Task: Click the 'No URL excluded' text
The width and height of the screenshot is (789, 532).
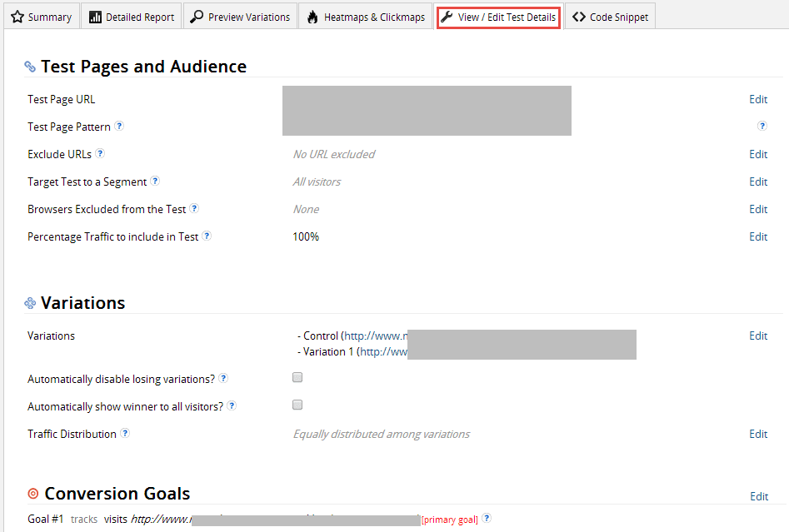Action: pyautogui.click(x=334, y=154)
